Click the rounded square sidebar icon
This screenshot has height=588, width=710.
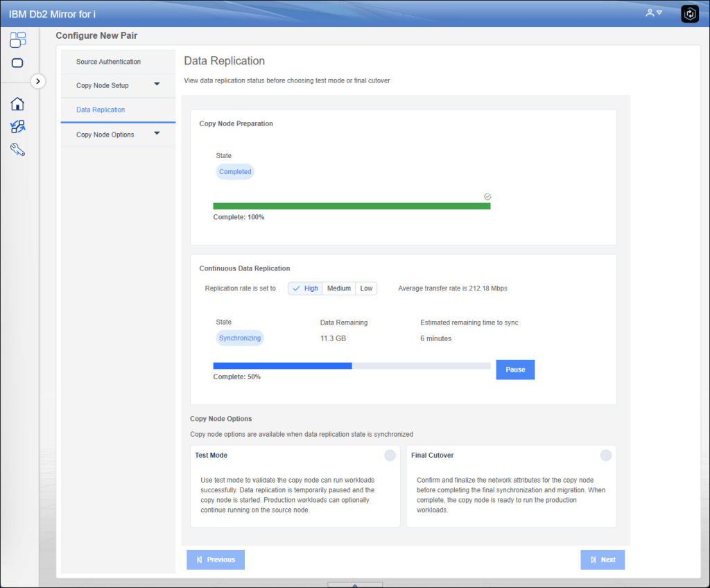pyautogui.click(x=17, y=63)
